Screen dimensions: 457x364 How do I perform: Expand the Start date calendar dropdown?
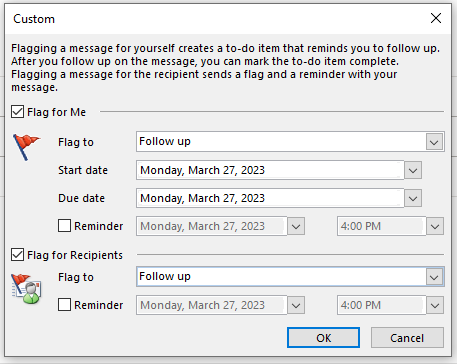pyautogui.click(x=413, y=170)
